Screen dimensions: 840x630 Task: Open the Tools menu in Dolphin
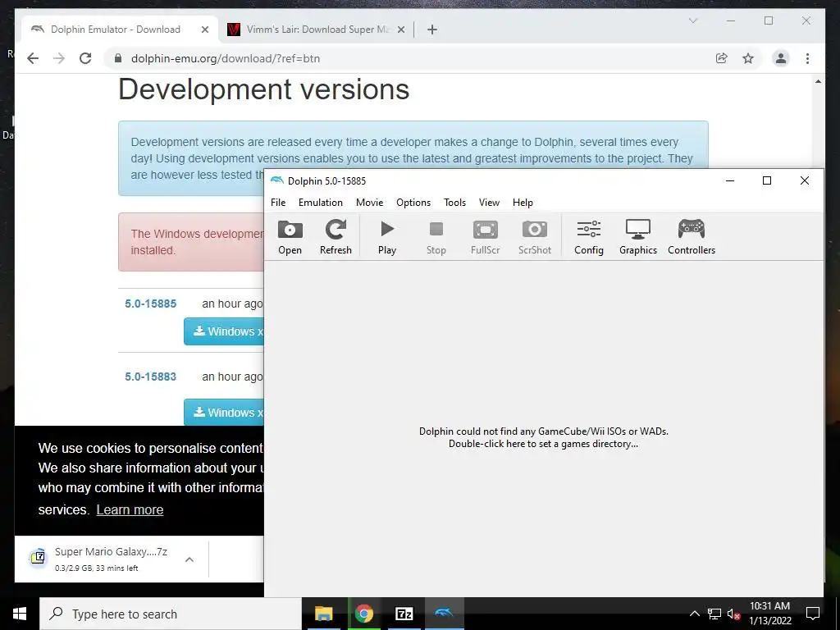[x=454, y=203]
